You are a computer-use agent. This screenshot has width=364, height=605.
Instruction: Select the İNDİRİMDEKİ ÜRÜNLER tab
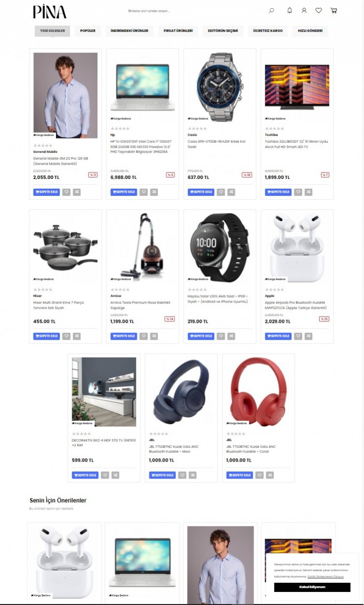(129, 31)
